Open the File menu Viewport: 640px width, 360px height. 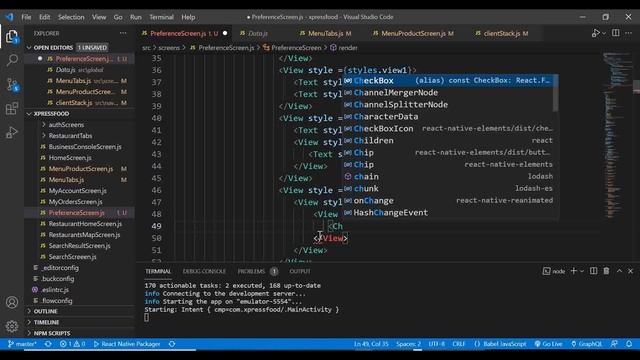click(26, 17)
